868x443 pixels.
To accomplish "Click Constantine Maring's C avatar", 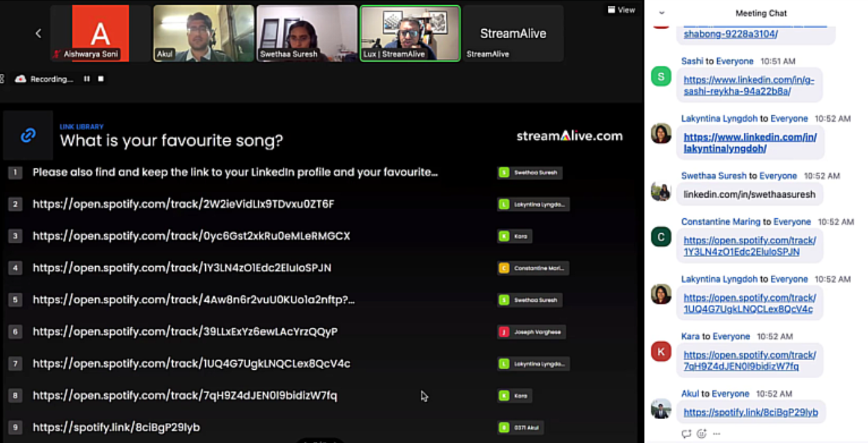I will (x=661, y=237).
